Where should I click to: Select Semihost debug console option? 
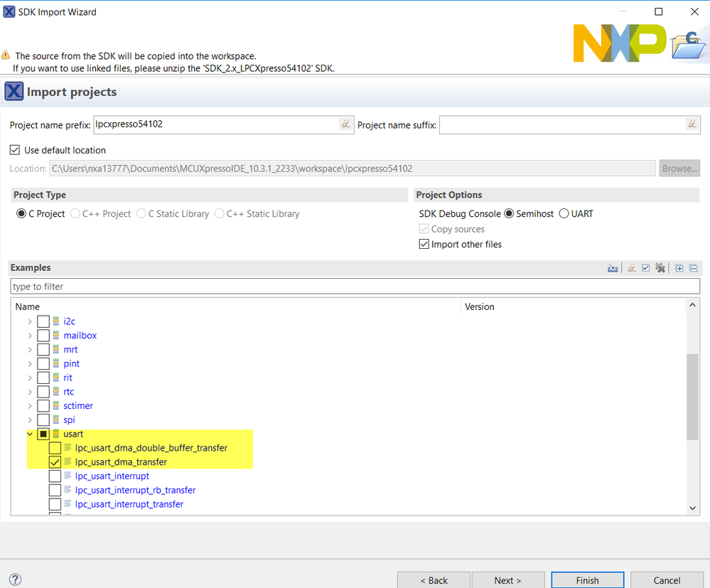click(x=509, y=213)
